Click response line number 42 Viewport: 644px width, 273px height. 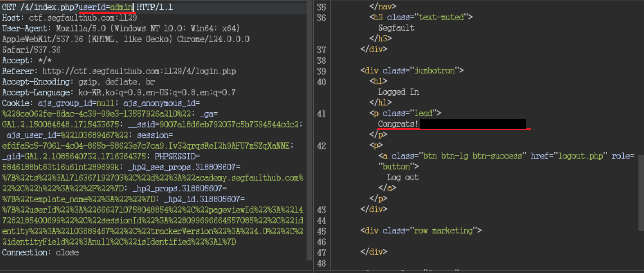point(321,146)
